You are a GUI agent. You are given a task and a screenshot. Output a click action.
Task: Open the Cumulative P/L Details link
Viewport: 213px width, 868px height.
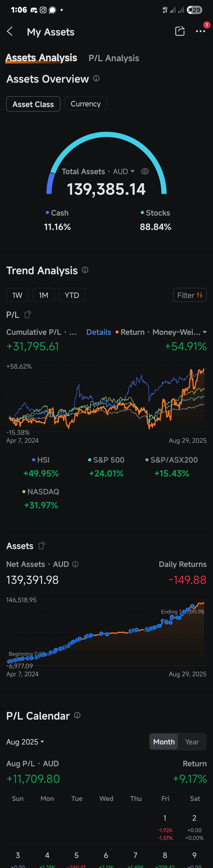(x=98, y=332)
